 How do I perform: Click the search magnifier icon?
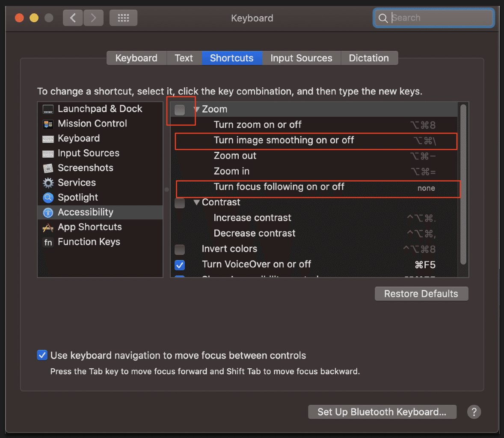pyautogui.click(x=383, y=18)
